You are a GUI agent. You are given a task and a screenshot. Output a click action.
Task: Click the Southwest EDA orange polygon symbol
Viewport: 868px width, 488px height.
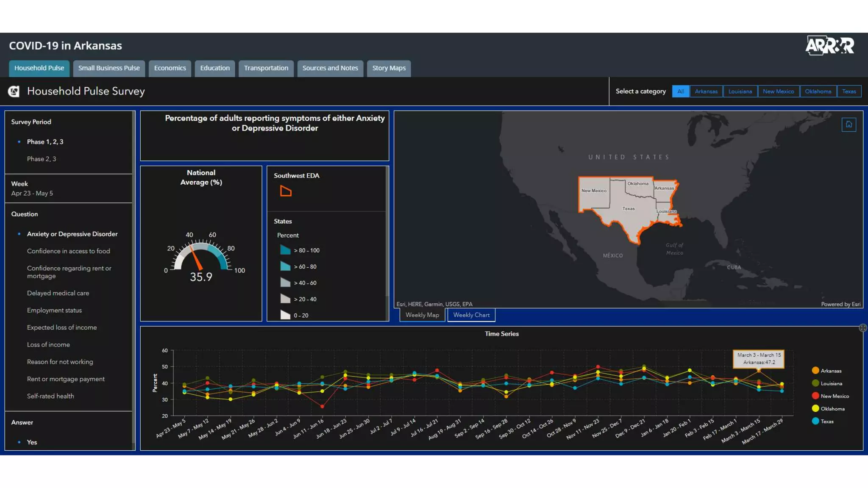286,191
